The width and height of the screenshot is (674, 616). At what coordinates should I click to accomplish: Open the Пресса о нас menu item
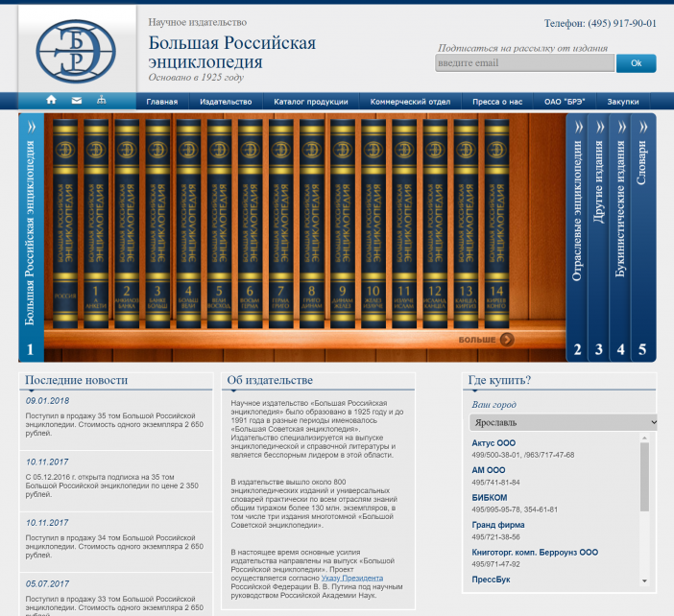pyautogui.click(x=497, y=102)
